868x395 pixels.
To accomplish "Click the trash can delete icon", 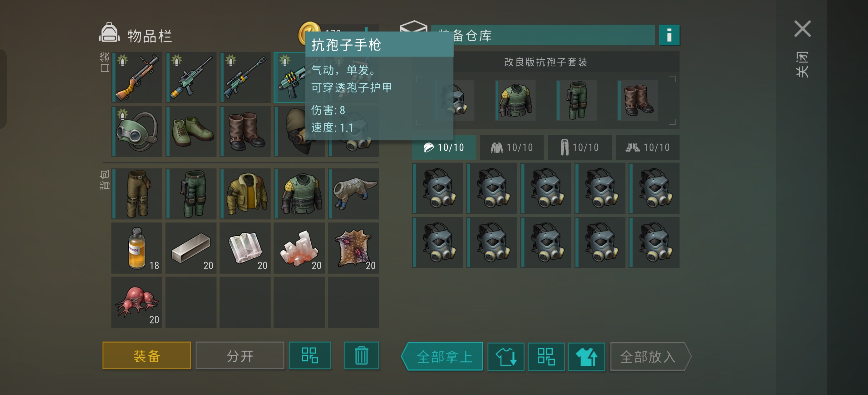I will 361,355.
